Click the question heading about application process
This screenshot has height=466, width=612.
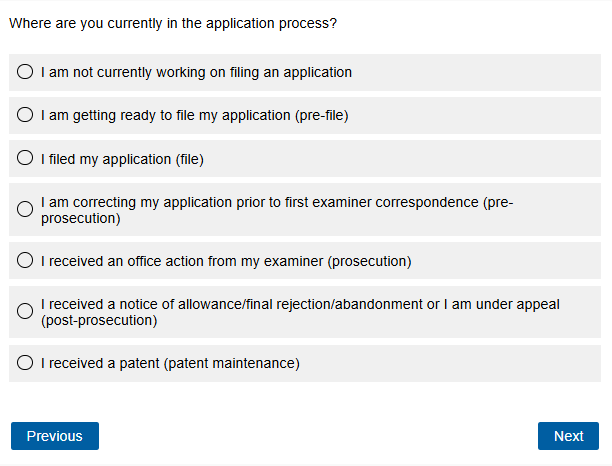pyautogui.click(x=172, y=23)
